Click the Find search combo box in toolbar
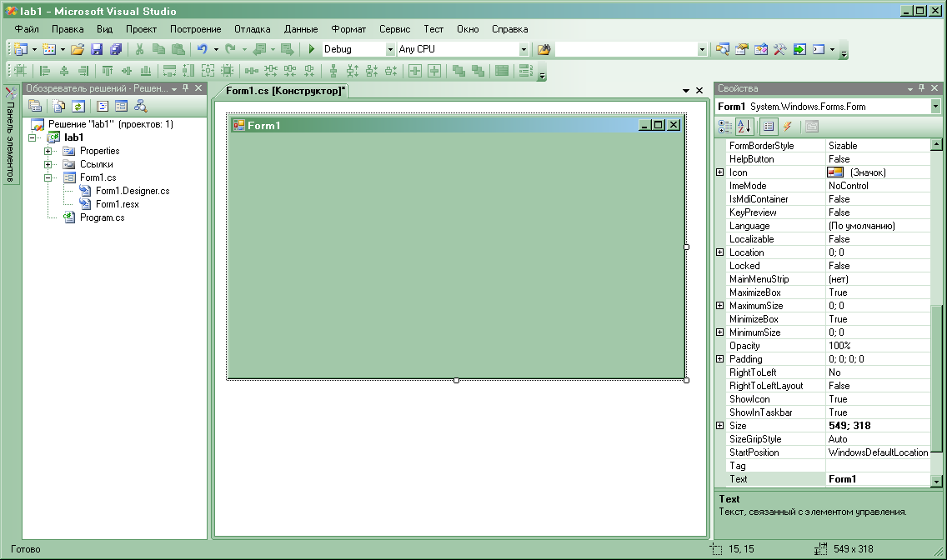947x560 pixels. 630,49
